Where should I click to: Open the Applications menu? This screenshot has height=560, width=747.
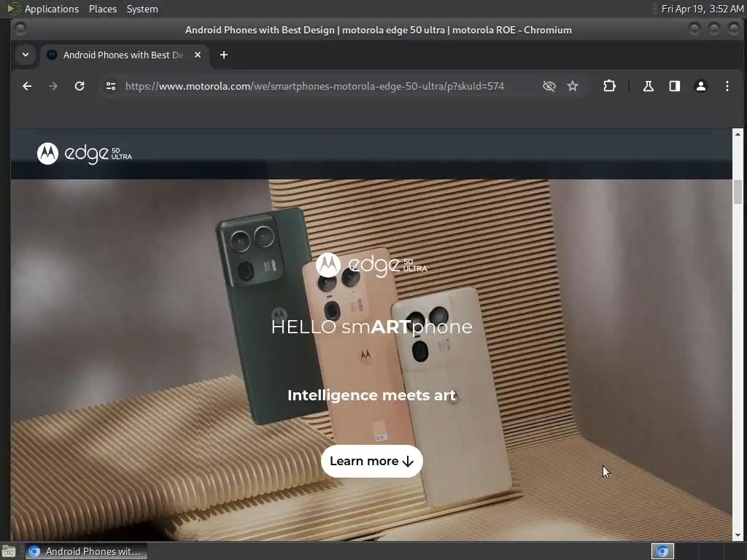point(52,9)
